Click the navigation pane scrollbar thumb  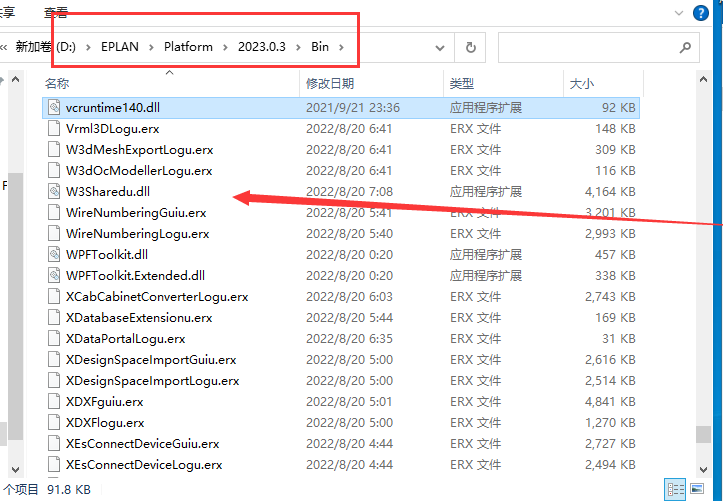[16, 306]
